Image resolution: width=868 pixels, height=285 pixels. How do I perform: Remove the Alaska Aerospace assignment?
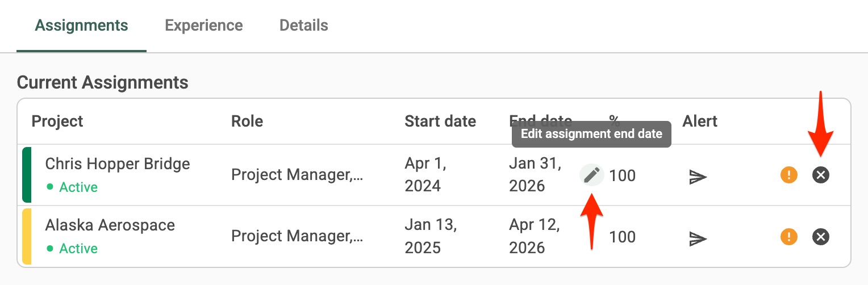tap(820, 236)
